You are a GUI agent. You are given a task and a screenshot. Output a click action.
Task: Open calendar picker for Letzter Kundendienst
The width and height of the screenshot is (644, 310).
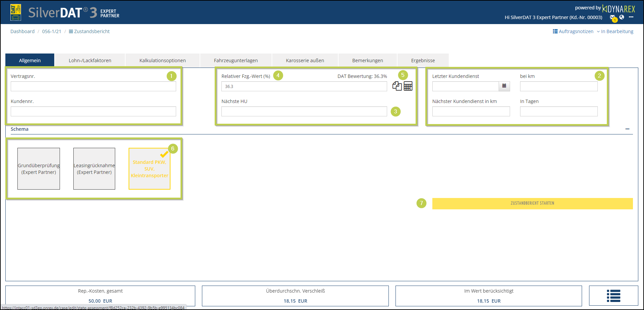(504, 86)
